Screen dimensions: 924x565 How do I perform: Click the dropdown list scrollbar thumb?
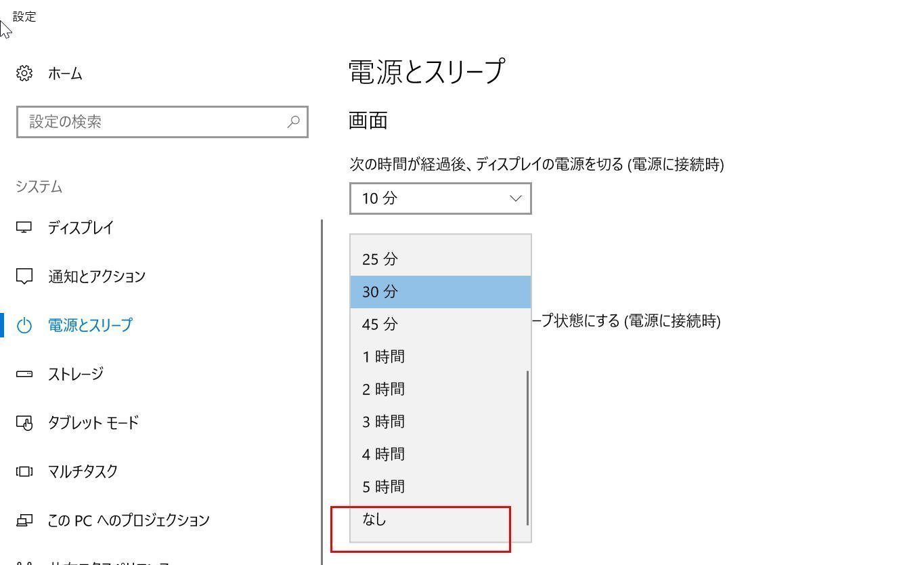pos(527,447)
